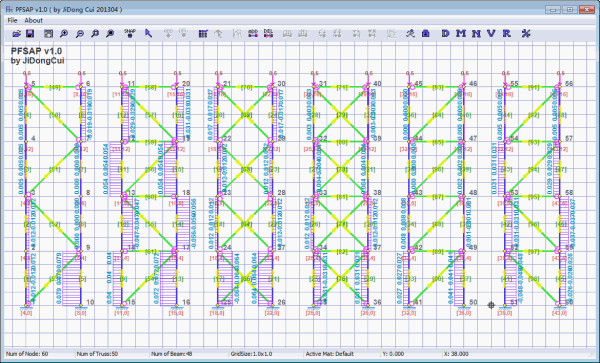Click the zoom in magnifier icon
The image size is (600, 363).
(x=64, y=34)
